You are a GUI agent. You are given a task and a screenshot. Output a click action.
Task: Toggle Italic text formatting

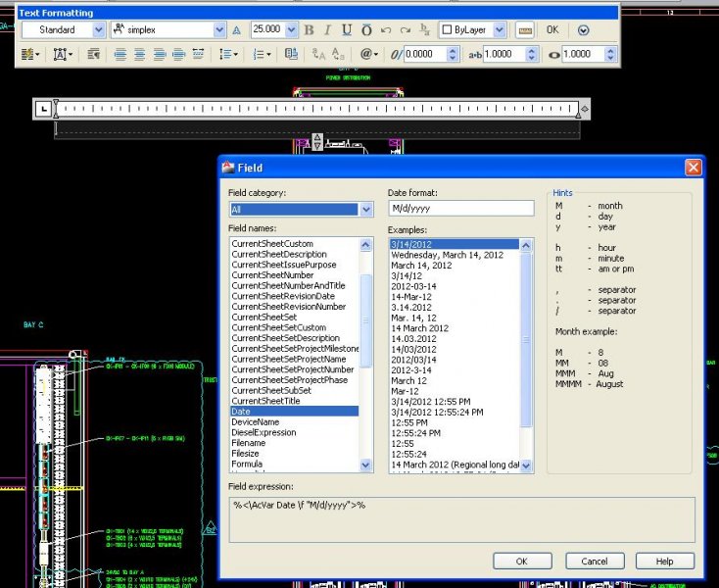pos(327,30)
